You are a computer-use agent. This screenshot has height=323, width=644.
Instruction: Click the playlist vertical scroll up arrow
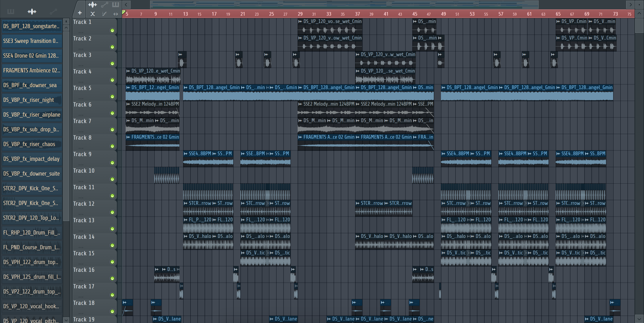click(x=639, y=13)
